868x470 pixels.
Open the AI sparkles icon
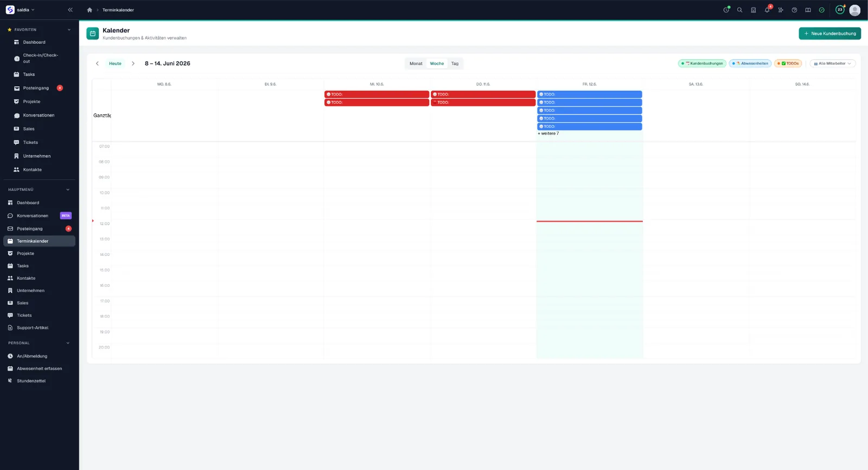tap(781, 10)
